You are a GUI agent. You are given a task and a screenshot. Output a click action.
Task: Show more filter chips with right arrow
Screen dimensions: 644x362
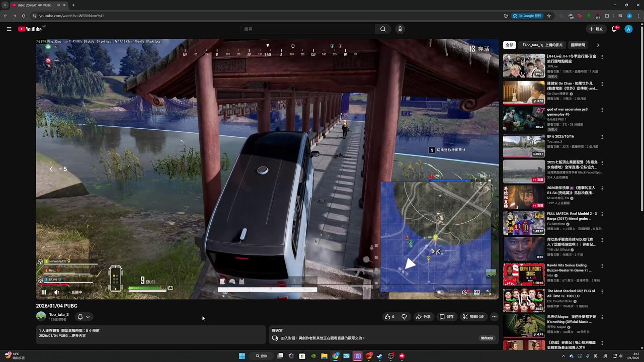(x=598, y=45)
